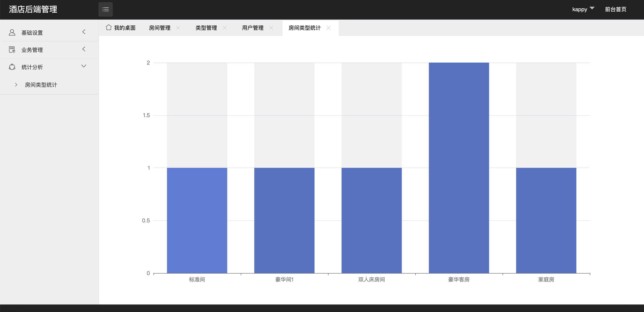Switch to the 房间管理 tab
Viewport: 644px width, 312px height.
point(160,28)
